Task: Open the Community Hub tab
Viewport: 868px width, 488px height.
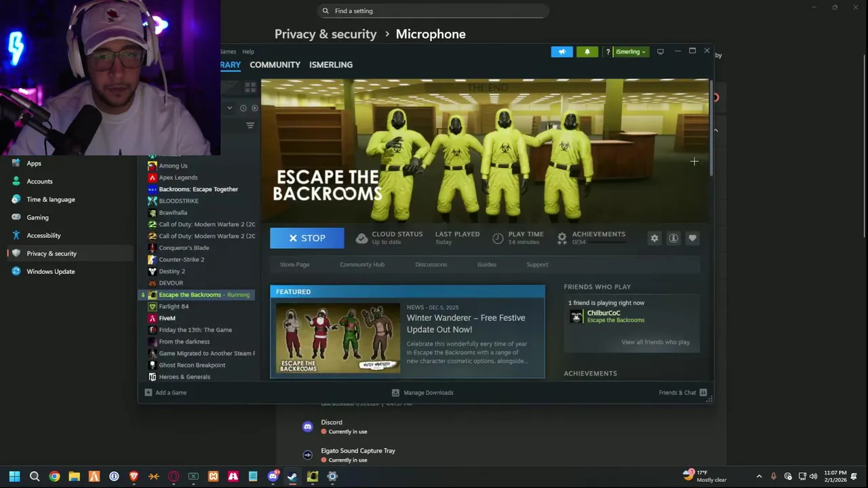Action: (362, 264)
